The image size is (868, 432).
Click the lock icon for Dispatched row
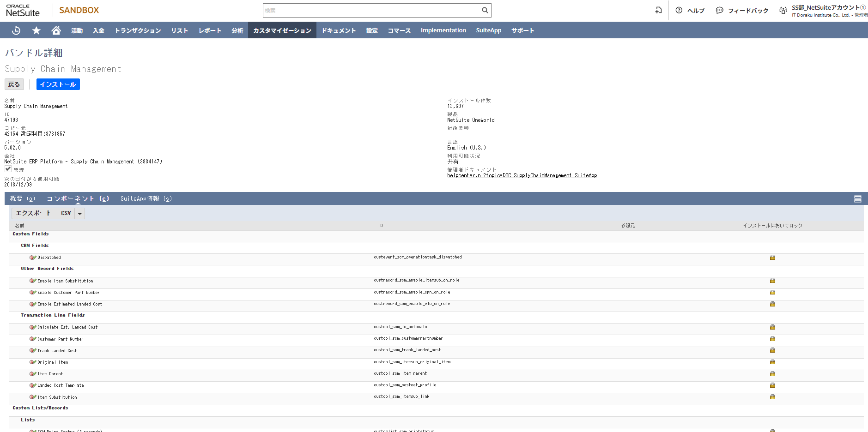coord(772,258)
